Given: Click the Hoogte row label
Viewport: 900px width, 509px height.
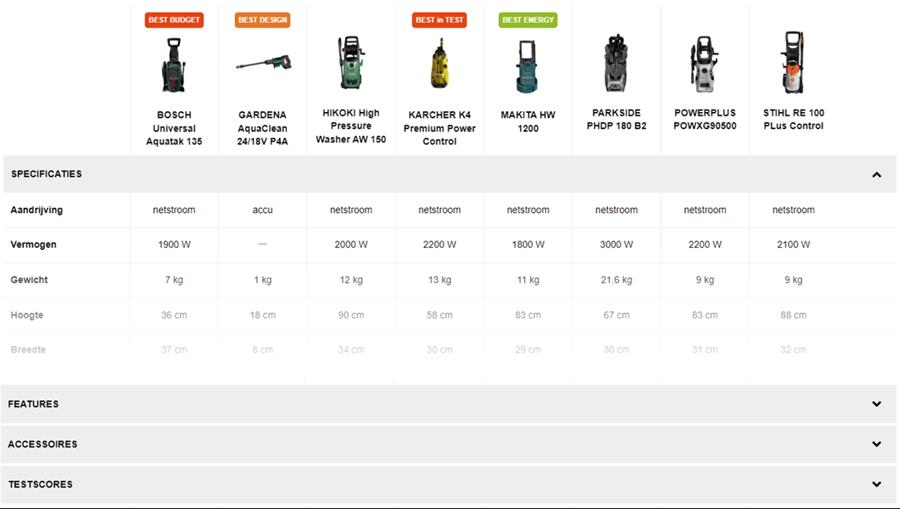Looking at the screenshot, I should coord(27,315).
